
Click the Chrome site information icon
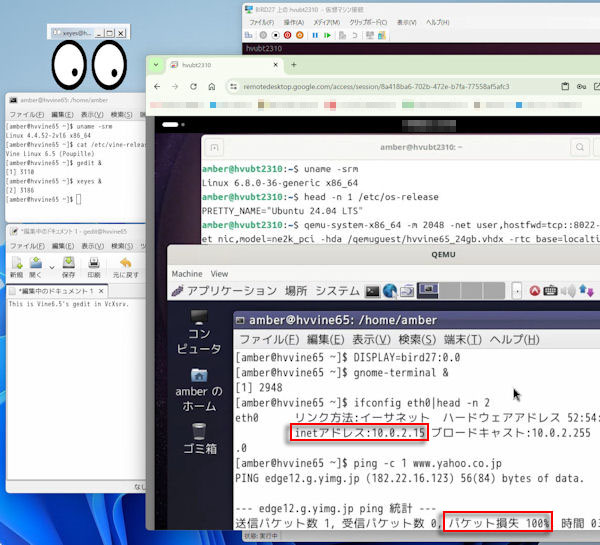click(233, 87)
